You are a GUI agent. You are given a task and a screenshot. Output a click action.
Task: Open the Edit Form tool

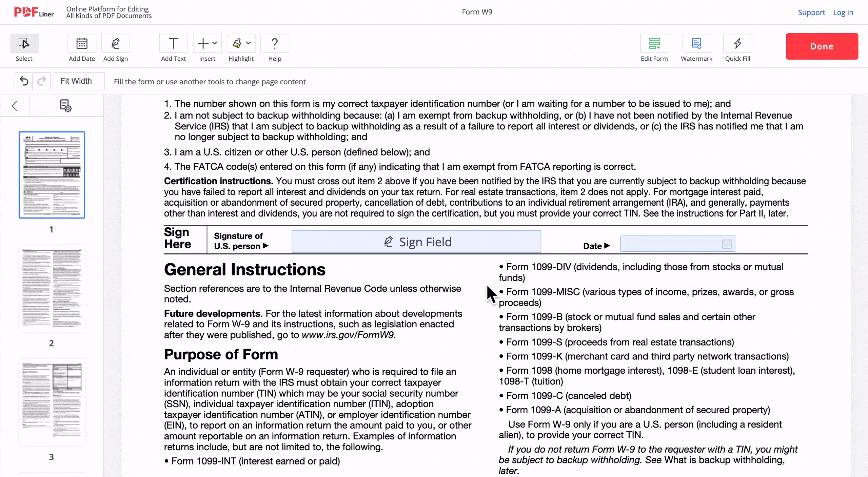click(654, 43)
